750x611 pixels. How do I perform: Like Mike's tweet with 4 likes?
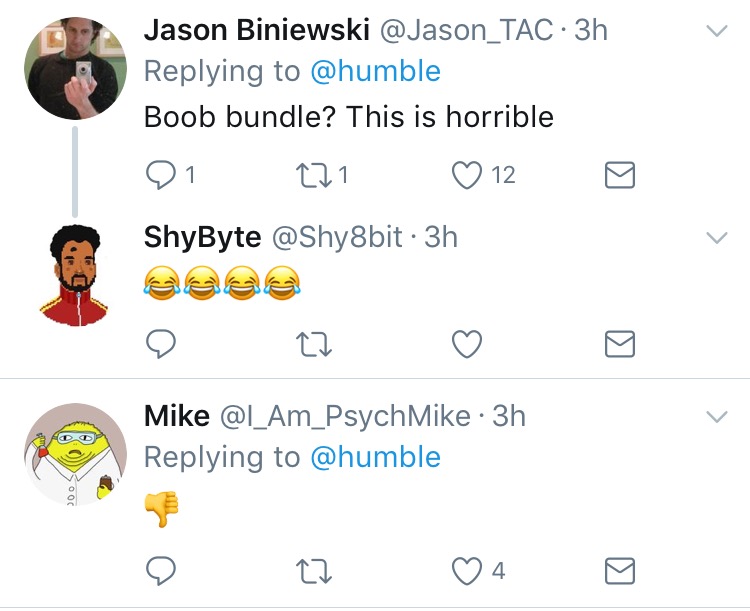point(467,571)
